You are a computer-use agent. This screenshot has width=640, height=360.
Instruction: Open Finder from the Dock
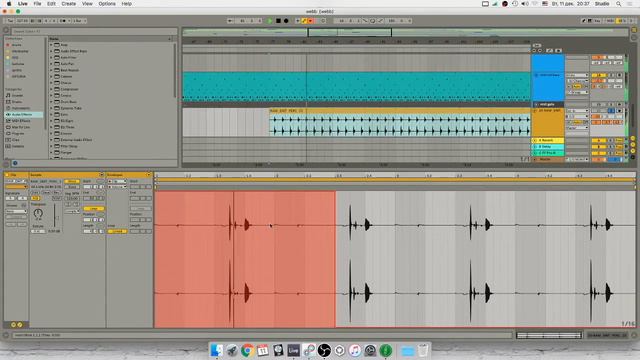(216, 350)
